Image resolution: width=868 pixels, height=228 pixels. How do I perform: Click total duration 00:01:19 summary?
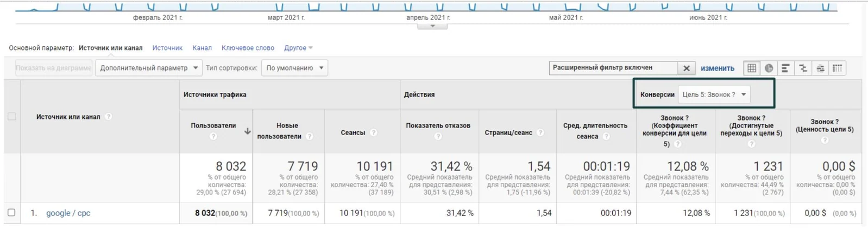(x=606, y=166)
